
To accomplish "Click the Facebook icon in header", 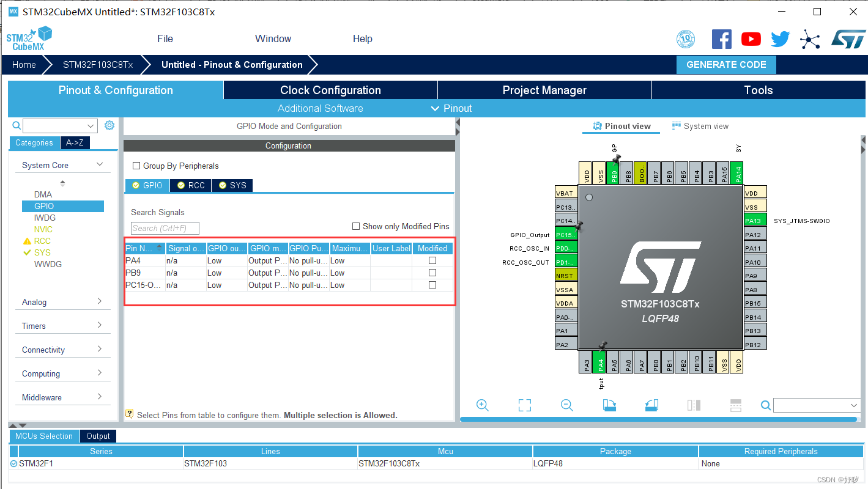I will tap(722, 39).
